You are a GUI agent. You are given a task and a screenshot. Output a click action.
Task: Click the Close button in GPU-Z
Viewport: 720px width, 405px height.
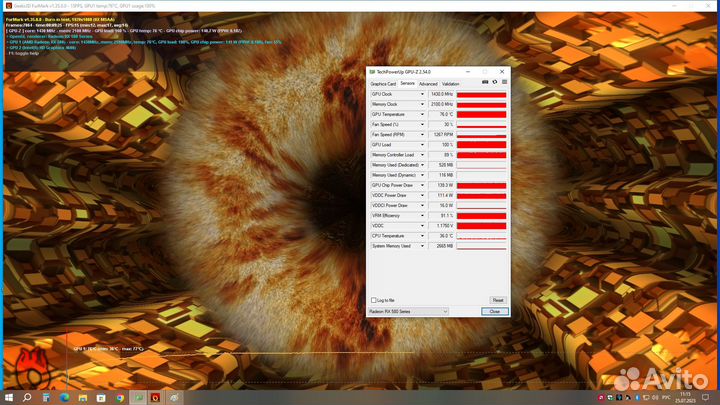[495, 311]
